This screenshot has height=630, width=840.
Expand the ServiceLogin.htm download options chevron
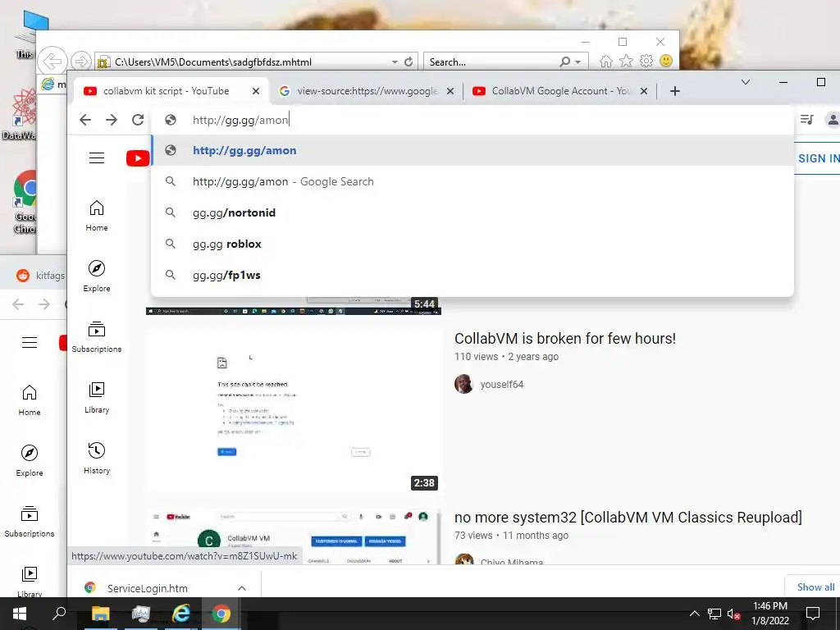(242, 588)
